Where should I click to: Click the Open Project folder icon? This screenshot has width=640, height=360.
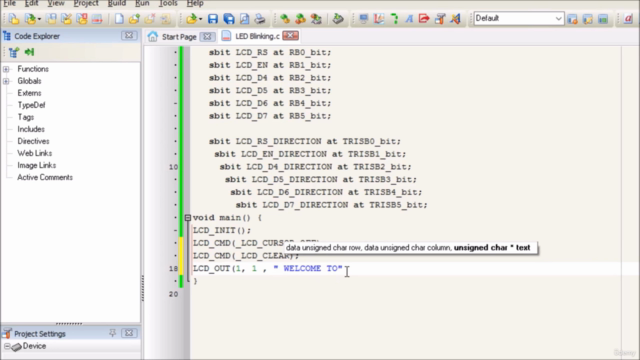(29, 19)
